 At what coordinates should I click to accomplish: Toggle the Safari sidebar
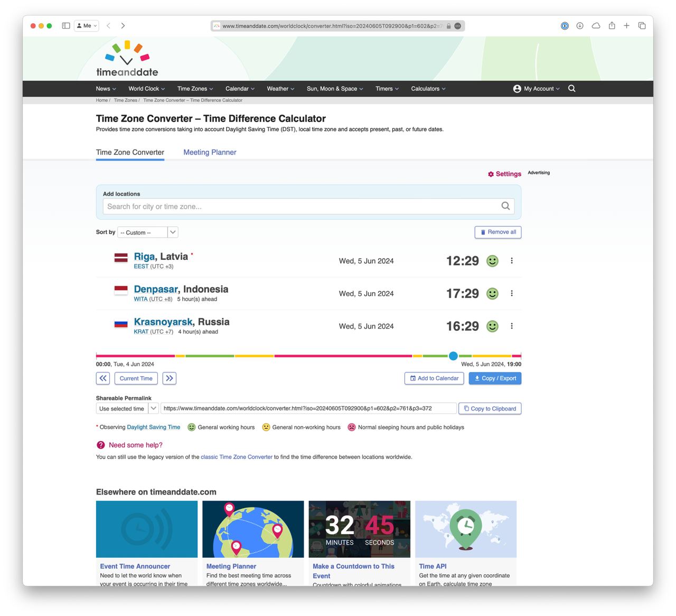[x=66, y=25]
